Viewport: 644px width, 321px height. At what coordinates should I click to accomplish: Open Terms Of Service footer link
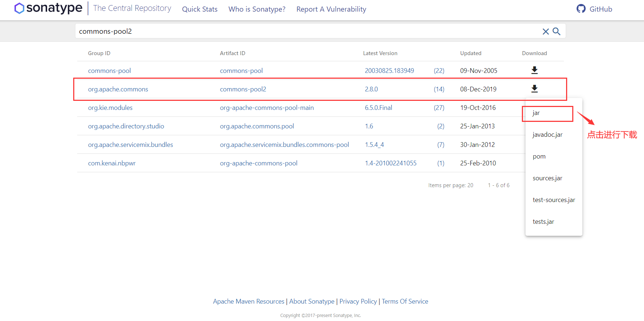(405, 301)
